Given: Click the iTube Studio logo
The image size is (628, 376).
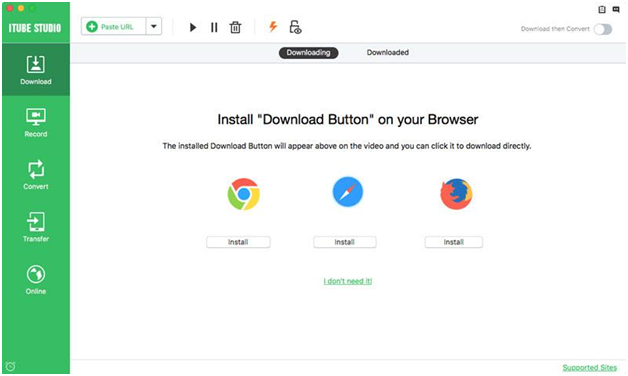Looking at the screenshot, I should click(35, 28).
